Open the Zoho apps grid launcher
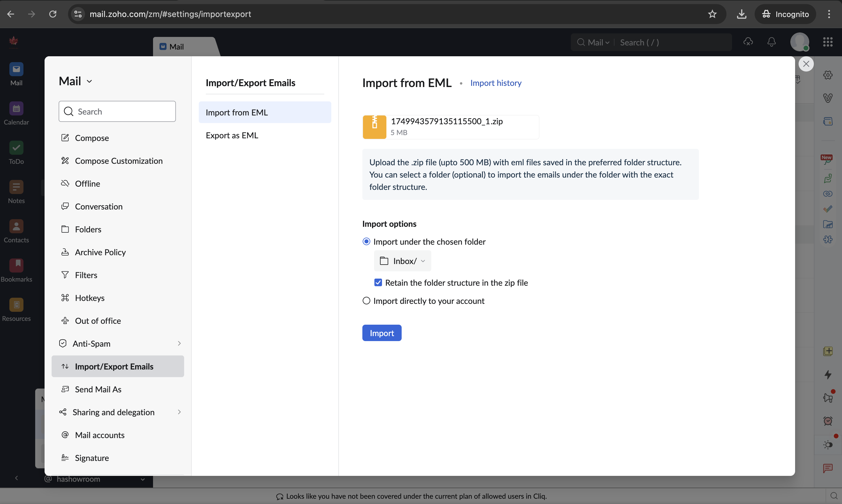 [828, 42]
